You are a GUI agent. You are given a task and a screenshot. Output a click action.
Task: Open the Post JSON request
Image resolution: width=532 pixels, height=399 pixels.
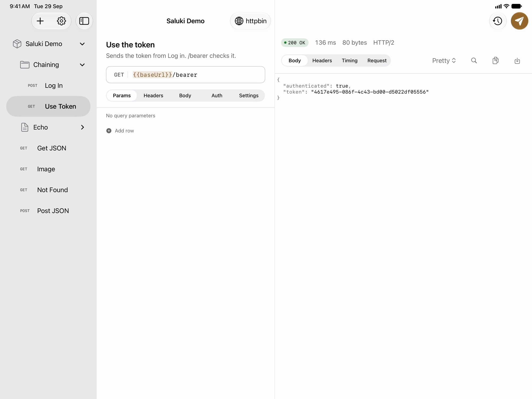pos(48,211)
